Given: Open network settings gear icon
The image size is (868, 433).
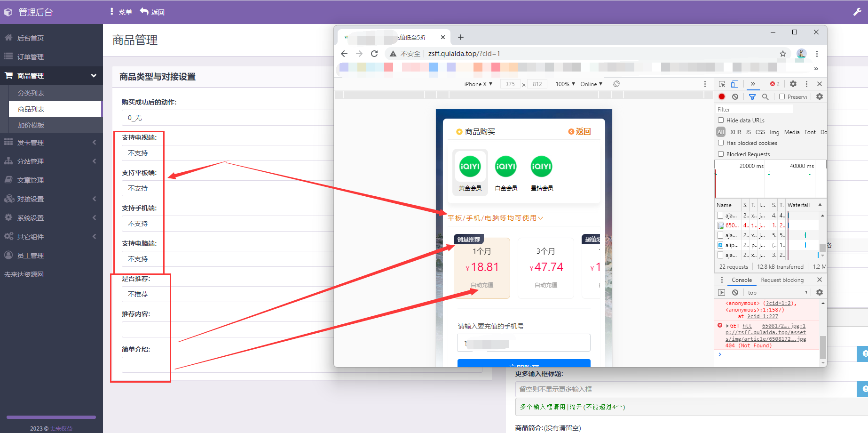Looking at the screenshot, I should pyautogui.click(x=820, y=96).
